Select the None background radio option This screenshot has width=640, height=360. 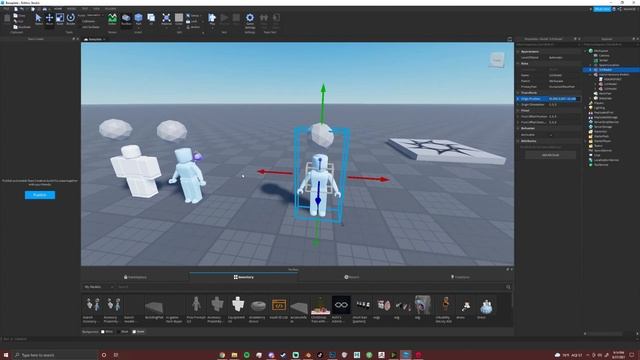[x=134, y=332]
